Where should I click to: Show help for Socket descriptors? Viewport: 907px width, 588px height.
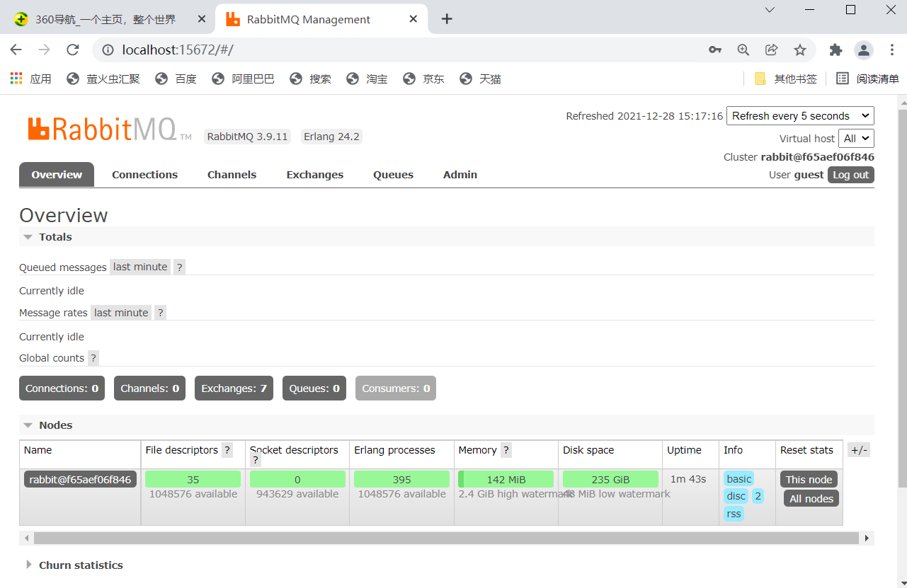coord(256,461)
